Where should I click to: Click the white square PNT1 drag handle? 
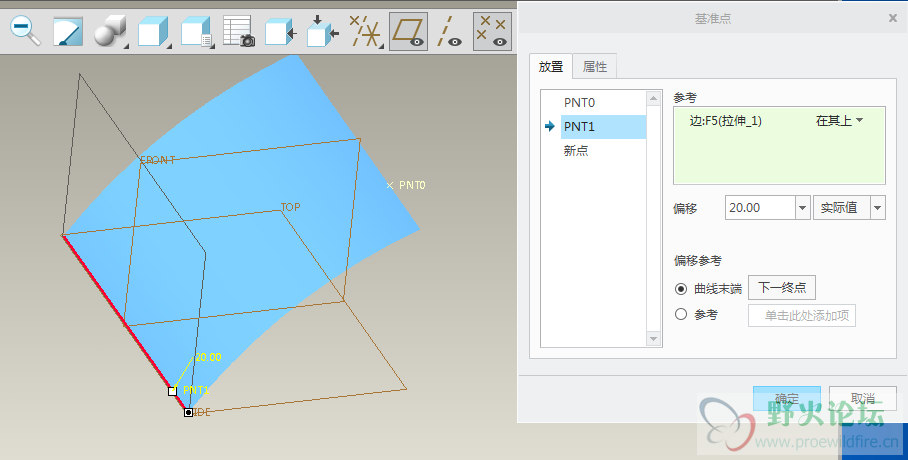click(172, 391)
